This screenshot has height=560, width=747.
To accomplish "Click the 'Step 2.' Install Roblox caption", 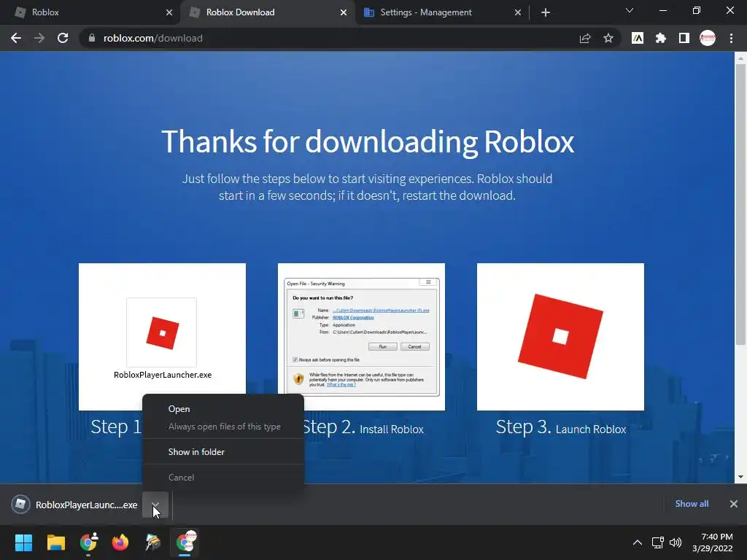I will [x=363, y=427].
